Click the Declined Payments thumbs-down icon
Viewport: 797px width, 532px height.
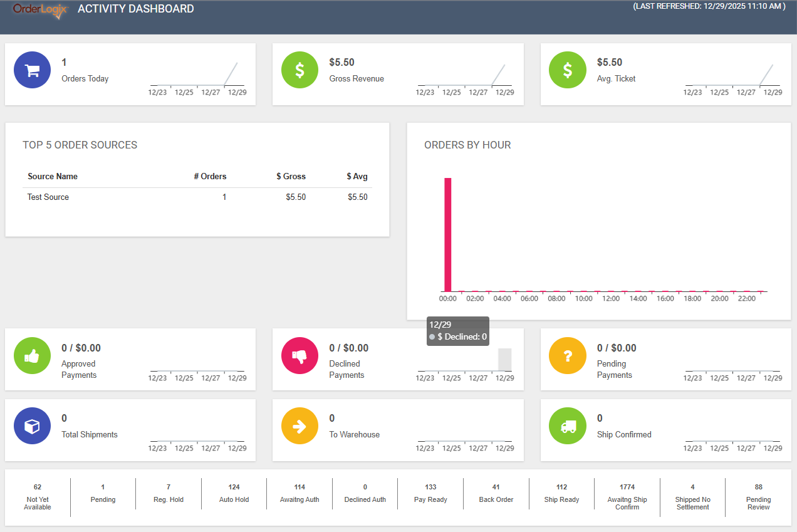point(300,355)
